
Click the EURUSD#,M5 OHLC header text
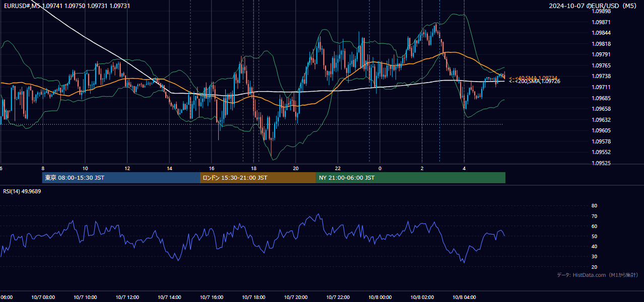[67, 6]
